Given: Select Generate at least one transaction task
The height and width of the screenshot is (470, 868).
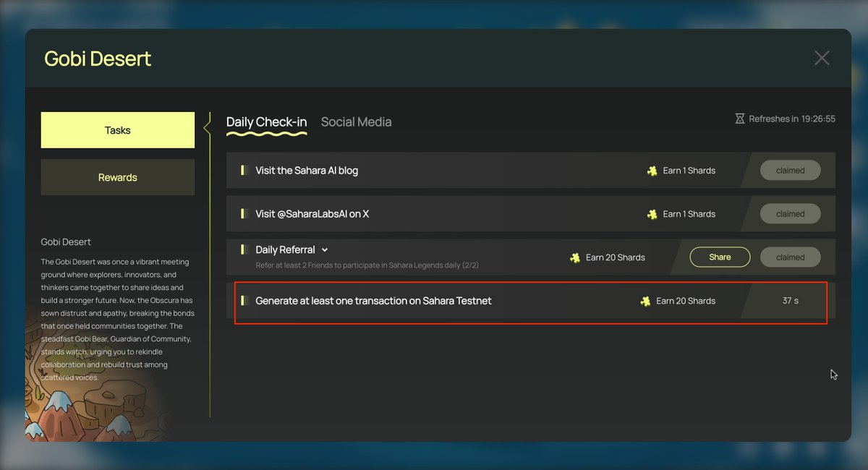Looking at the screenshot, I should 531,301.
